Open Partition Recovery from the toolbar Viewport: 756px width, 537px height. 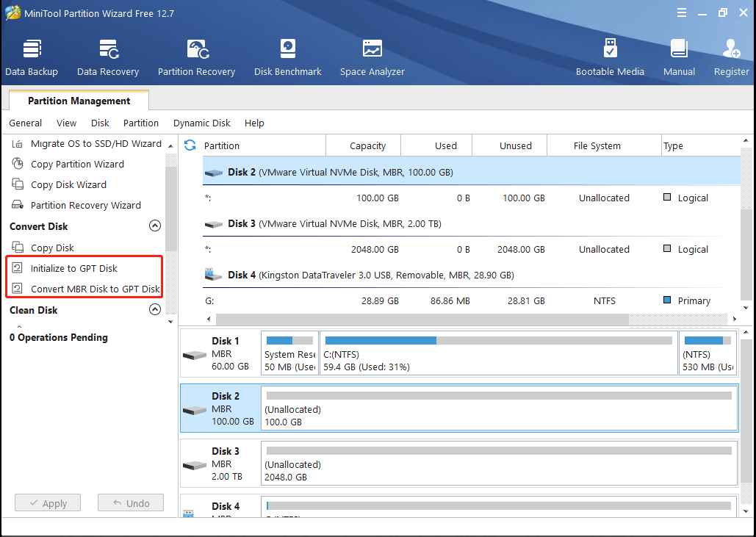[196, 57]
